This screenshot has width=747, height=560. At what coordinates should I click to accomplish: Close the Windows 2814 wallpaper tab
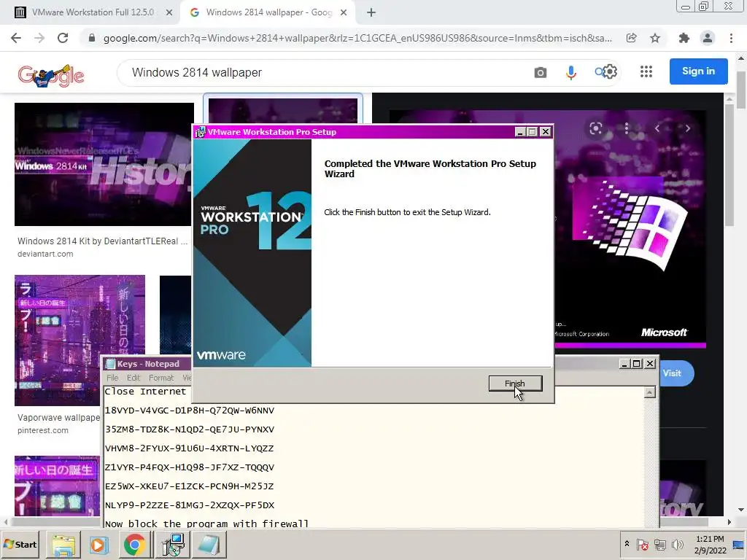[344, 13]
